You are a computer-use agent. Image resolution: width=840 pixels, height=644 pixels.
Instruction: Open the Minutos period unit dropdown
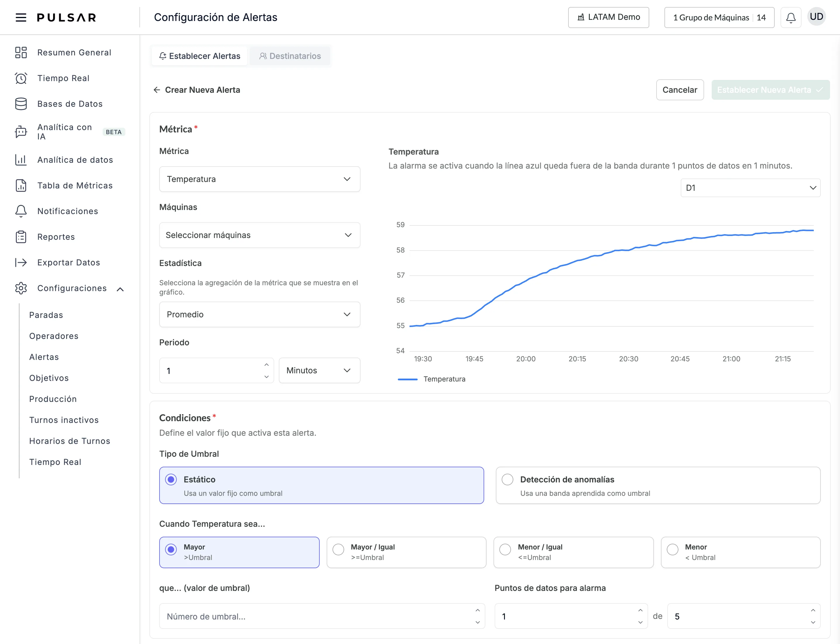[319, 370]
